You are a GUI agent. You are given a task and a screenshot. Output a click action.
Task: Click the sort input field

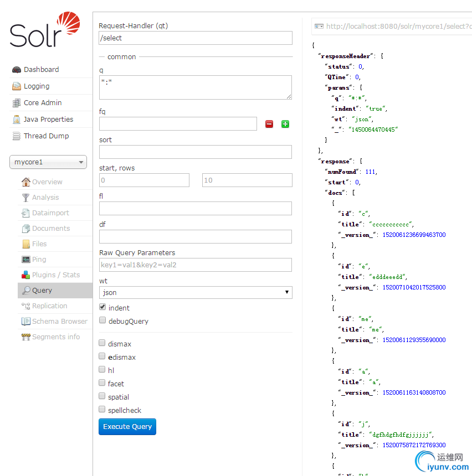click(196, 152)
